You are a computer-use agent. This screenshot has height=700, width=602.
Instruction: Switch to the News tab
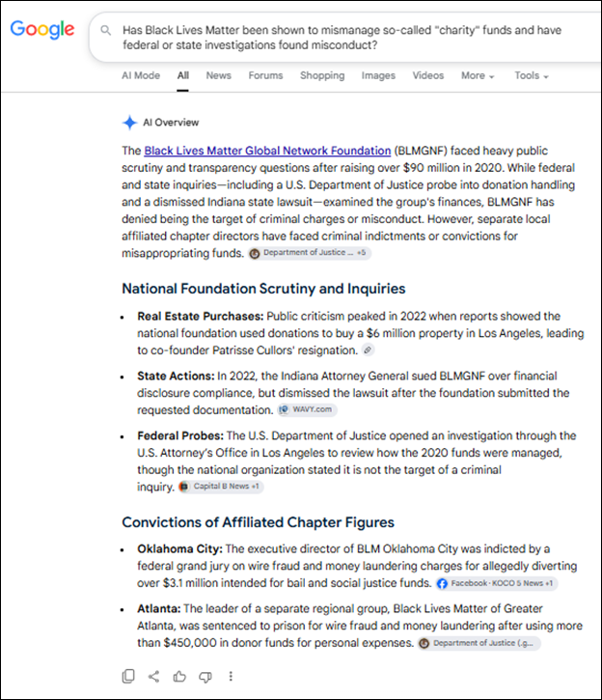[x=218, y=76]
